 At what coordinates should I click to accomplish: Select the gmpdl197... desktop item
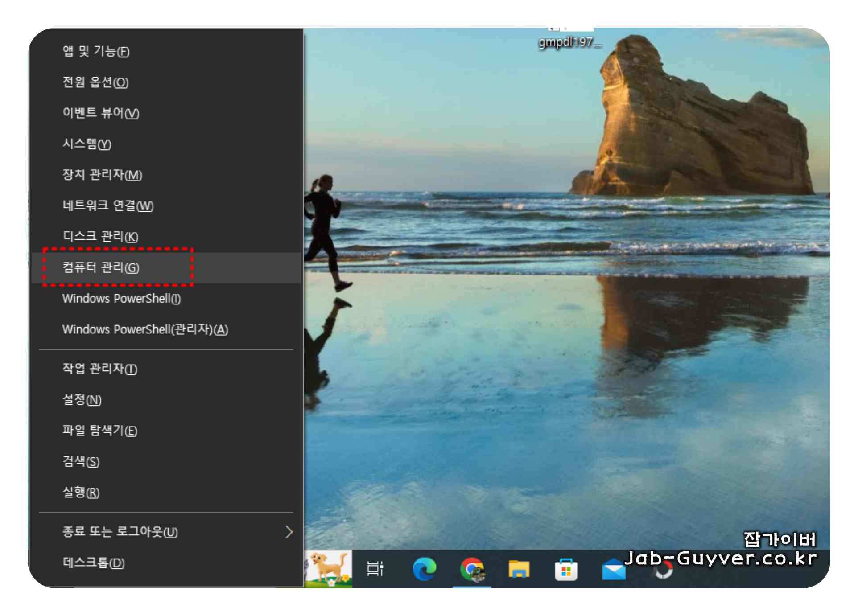click(x=570, y=39)
